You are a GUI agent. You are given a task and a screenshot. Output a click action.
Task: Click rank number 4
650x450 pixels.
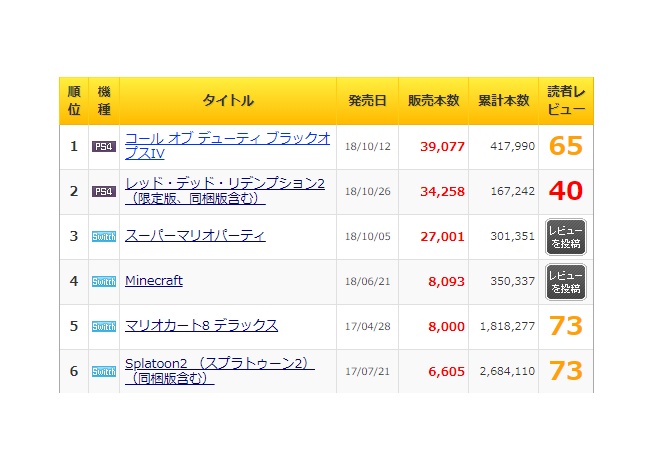point(74,281)
